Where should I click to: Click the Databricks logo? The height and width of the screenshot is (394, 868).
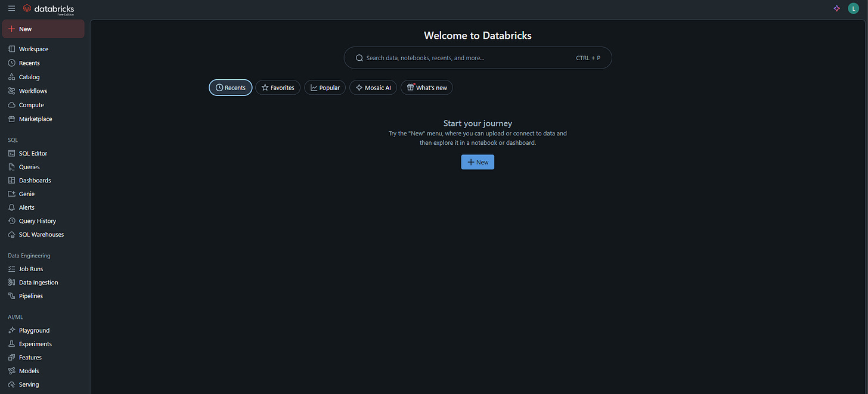48,9
